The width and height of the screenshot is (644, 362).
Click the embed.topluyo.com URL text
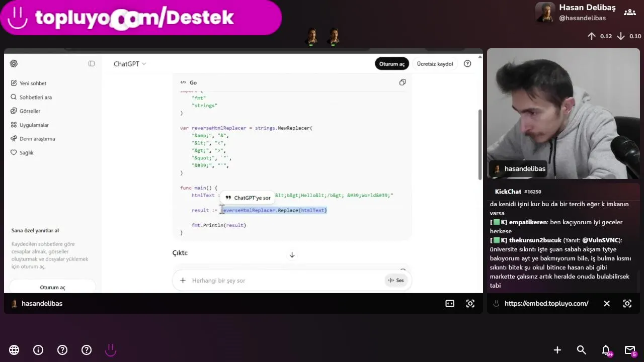click(546, 304)
